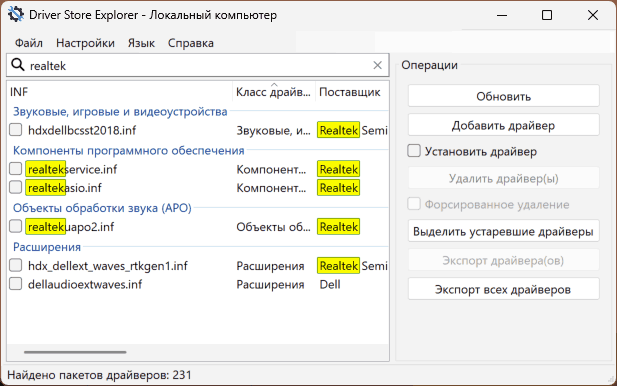
Task: Click the horizontal scrollbar thumb of the list
Action: pos(75,352)
